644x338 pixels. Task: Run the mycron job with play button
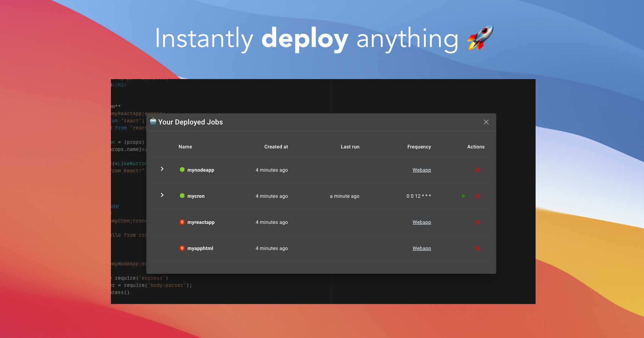pyautogui.click(x=464, y=196)
